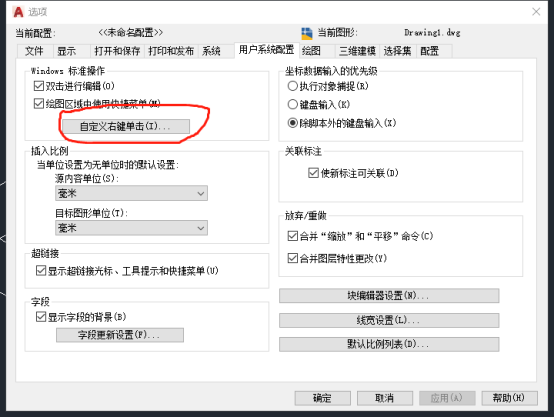Screen dimensions: 554x417
Task: Click the 坐标数据输入的优先级 group label
Action: 331,71
